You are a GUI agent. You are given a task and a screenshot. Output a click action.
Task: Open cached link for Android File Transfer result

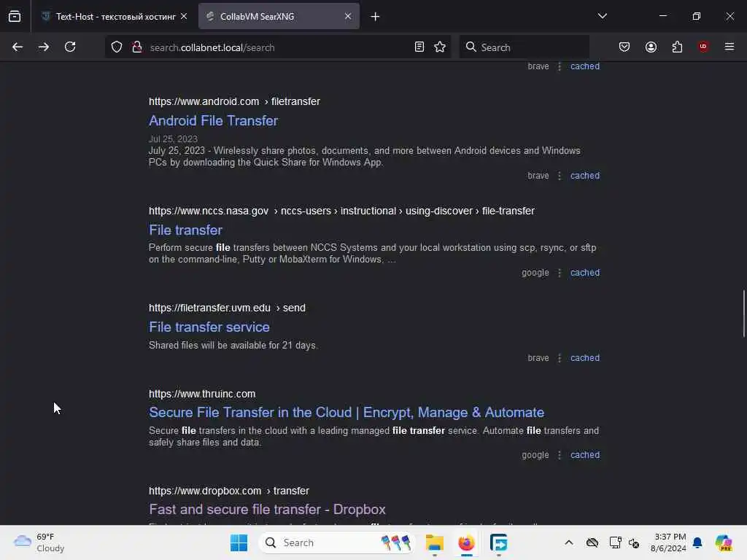click(x=585, y=176)
